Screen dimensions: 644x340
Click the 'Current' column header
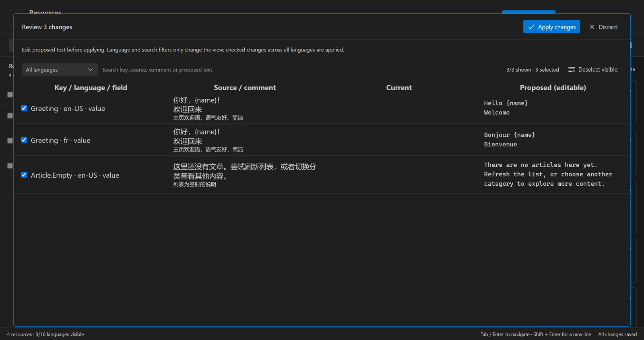[x=399, y=87]
